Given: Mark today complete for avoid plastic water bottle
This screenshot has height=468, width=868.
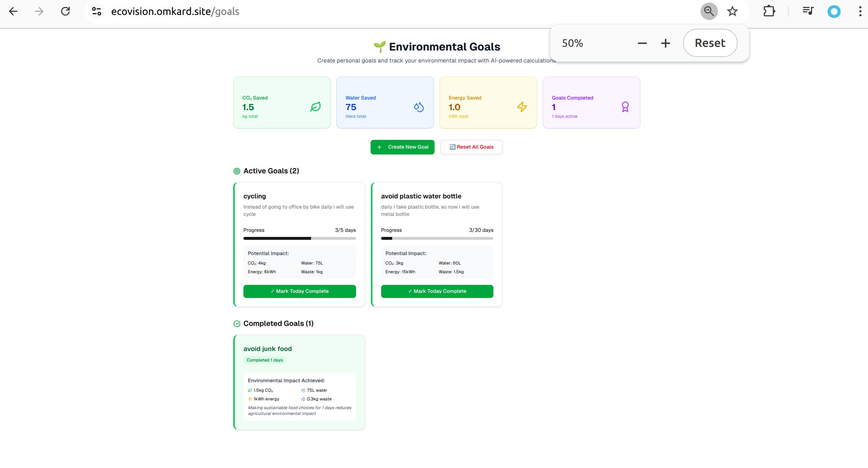Looking at the screenshot, I should coord(437,291).
